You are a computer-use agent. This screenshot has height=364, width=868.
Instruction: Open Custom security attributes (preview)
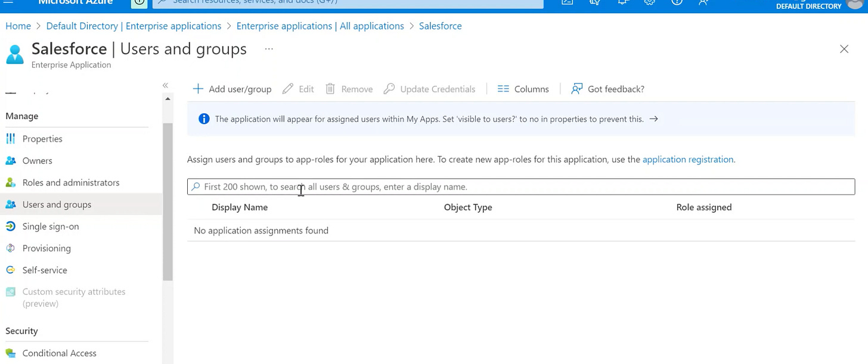pos(74,297)
